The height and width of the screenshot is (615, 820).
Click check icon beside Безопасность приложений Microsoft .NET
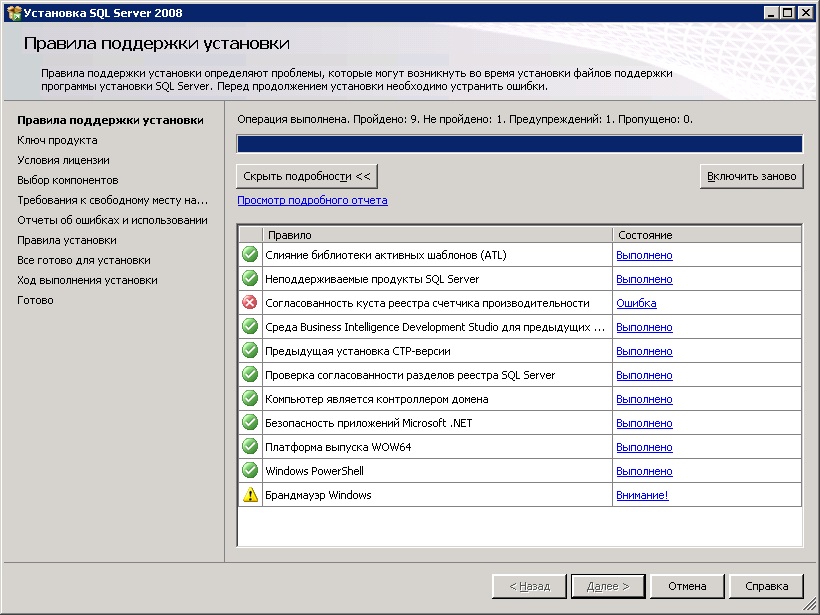[250, 423]
